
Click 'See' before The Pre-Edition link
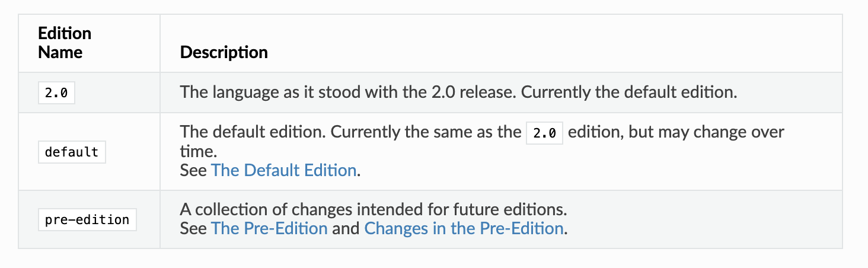pyautogui.click(x=193, y=228)
